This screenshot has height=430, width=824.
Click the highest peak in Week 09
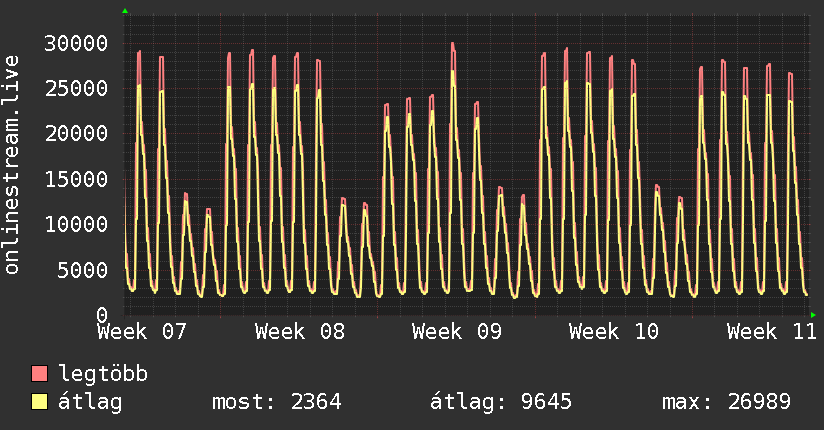click(x=452, y=44)
